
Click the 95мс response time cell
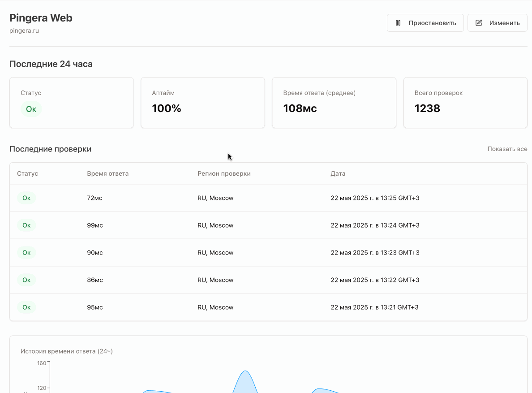coord(94,307)
